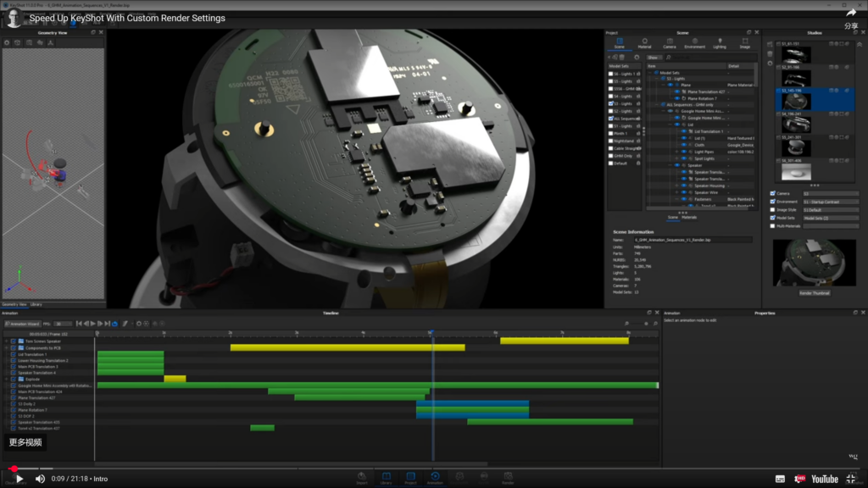Image resolution: width=868 pixels, height=488 pixels.
Task: Click the scene tree search field
Action: (711, 58)
